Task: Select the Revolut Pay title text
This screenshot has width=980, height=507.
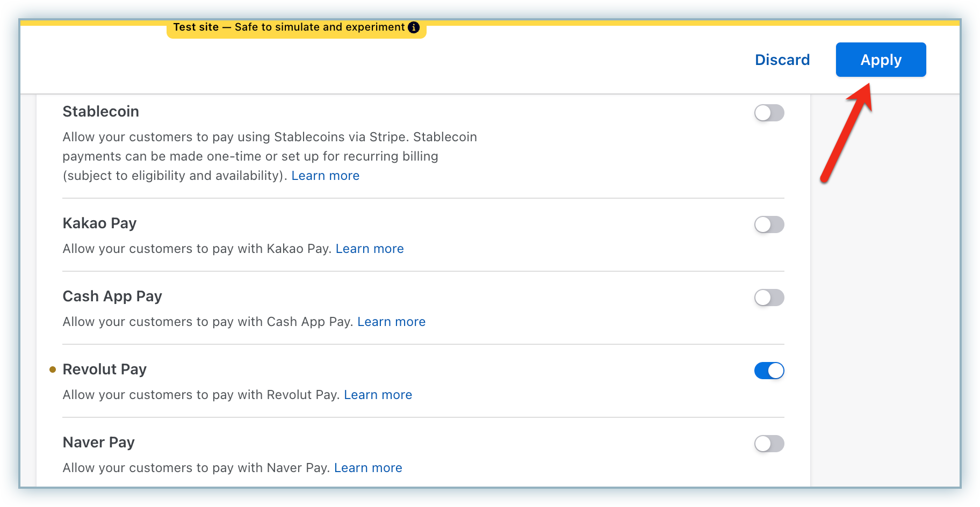Action: pyautogui.click(x=105, y=369)
